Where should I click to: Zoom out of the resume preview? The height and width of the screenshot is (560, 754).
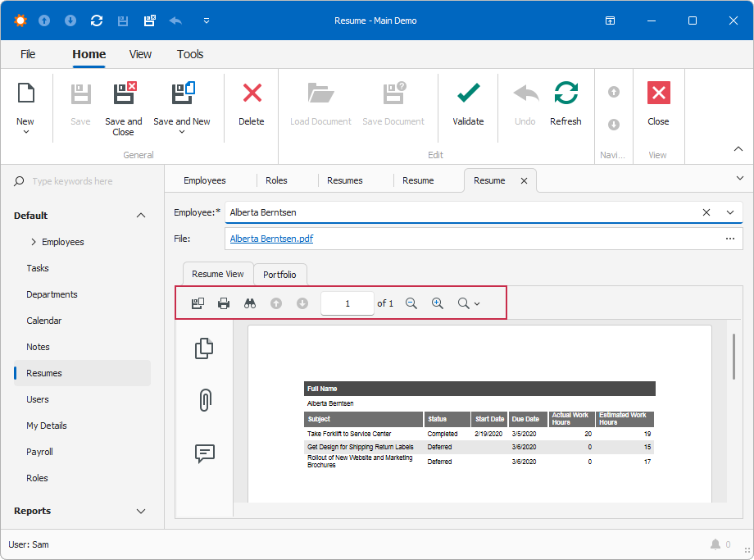point(411,303)
